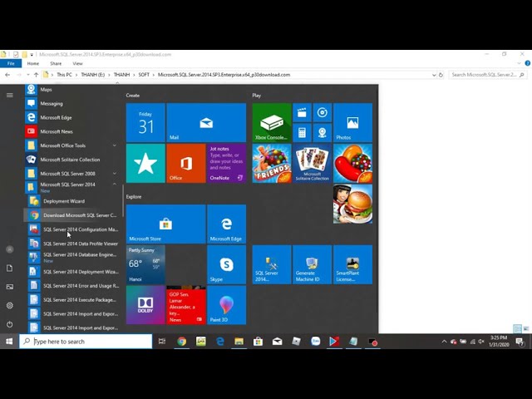The height and width of the screenshot is (399, 532).
Task: Refresh the Explorer folder view
Action: pyautogui.click(x=441, y=75)
